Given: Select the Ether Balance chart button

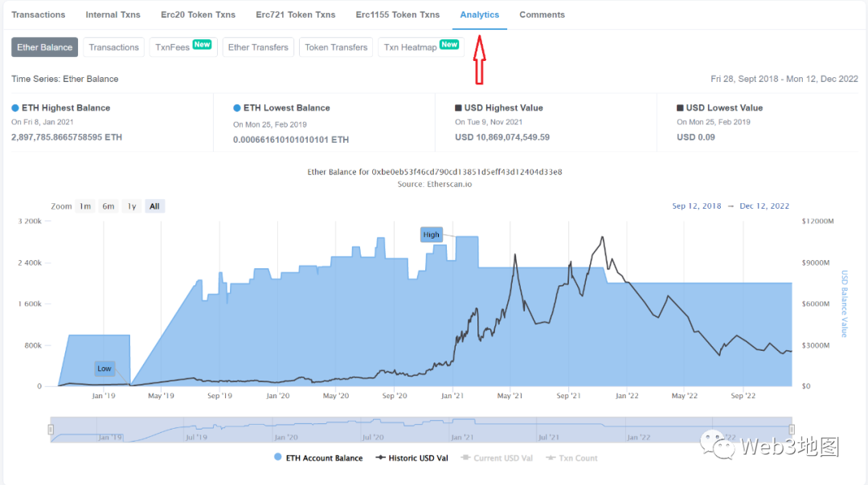Looking at the screenshot, I should click(45, 47).
